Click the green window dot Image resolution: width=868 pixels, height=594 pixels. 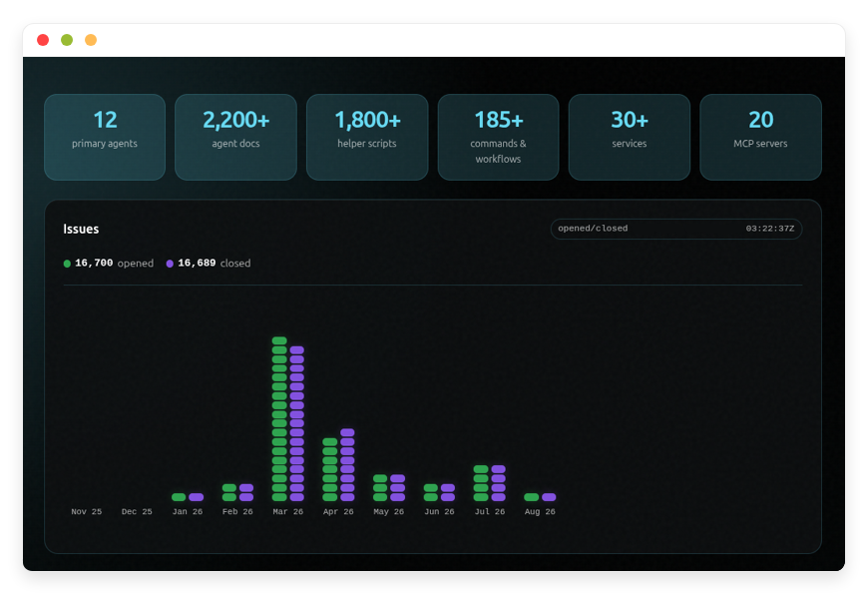click(x=67, y=40)
